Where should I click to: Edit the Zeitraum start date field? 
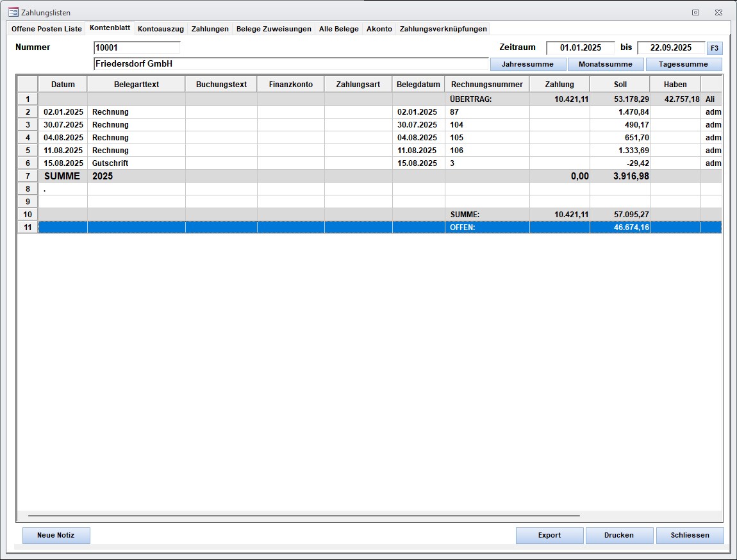pos(580,47)
